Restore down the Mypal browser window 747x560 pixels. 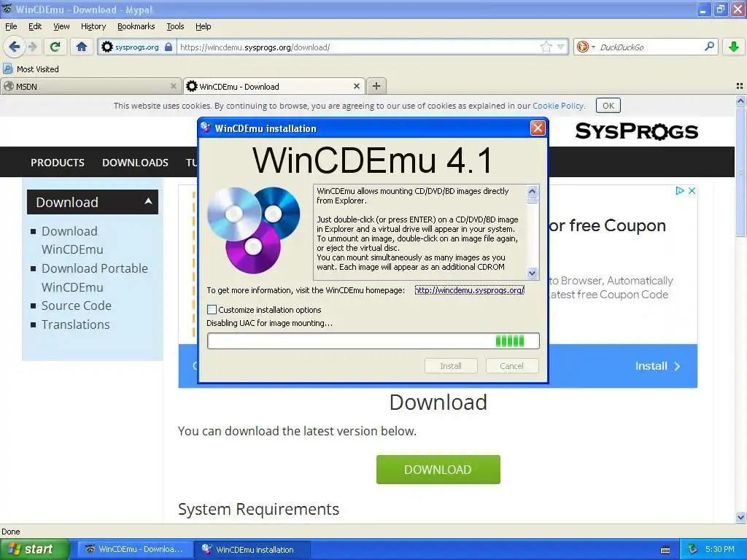click(x=721, y=9)
